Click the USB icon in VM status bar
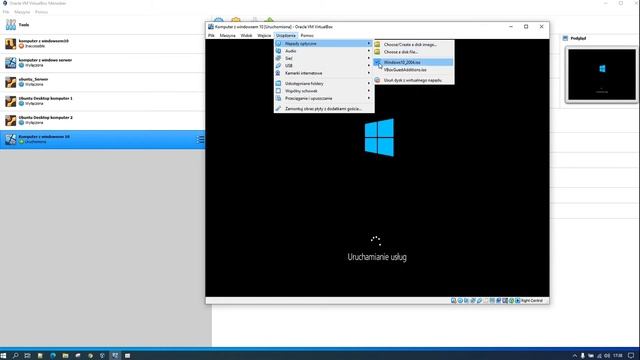Image resolution: width=640 pixels, height=360 pixels. pos(480,301)
